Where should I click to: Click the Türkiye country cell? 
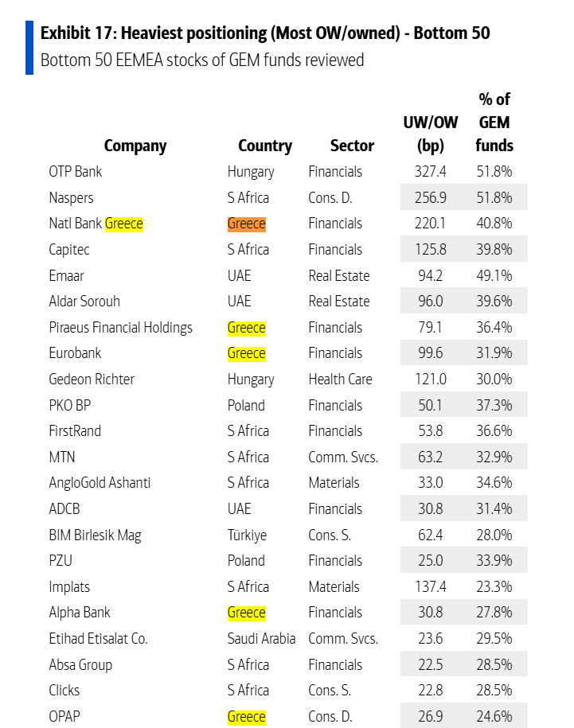(x=247, y=535)
